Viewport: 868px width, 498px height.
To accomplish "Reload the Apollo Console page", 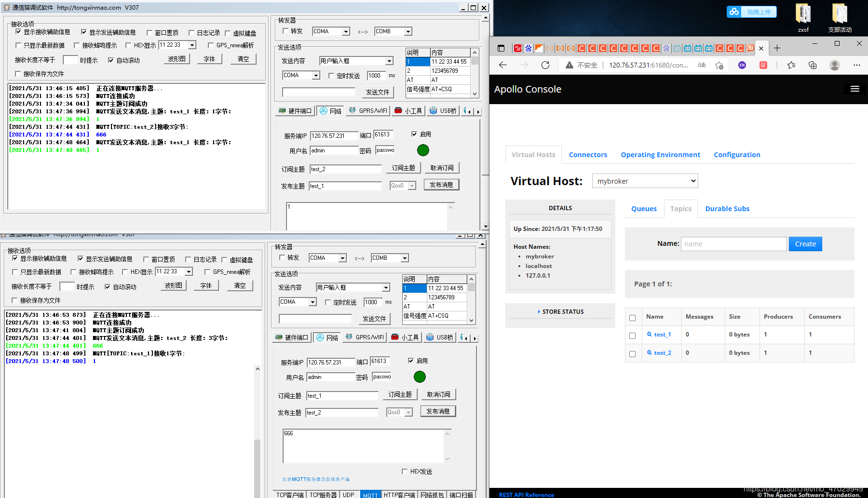I will pyautogui.click(x=545, y=65).
